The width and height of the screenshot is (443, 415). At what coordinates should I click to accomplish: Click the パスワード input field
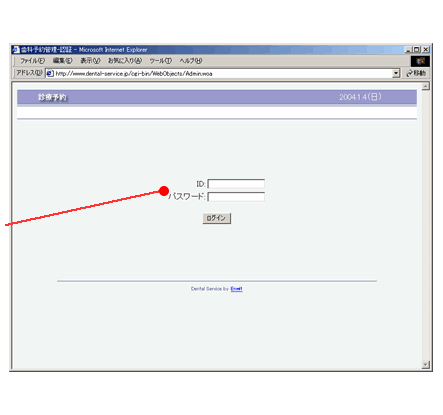[x=236, y=197]
